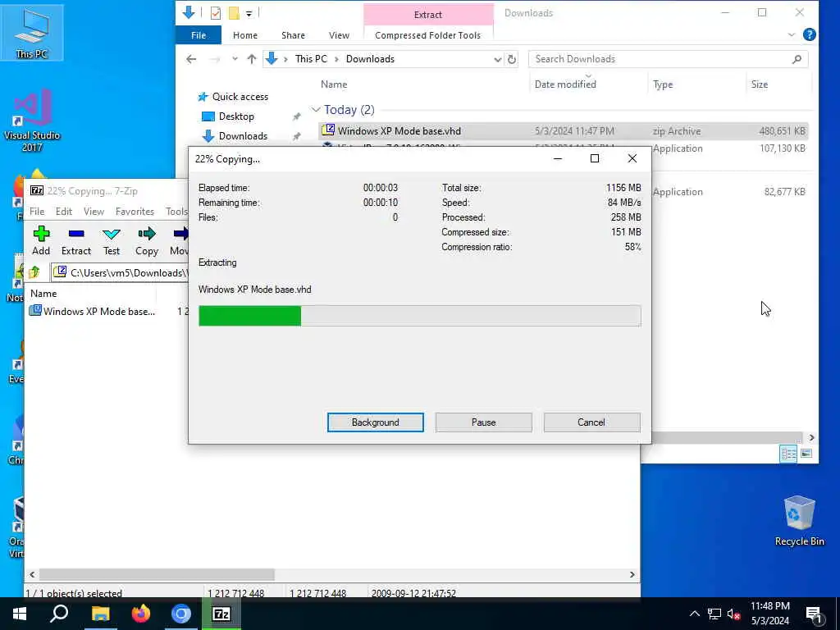Click the Copy toolbar icon in 7-Zip

click(x=146, y=240)
